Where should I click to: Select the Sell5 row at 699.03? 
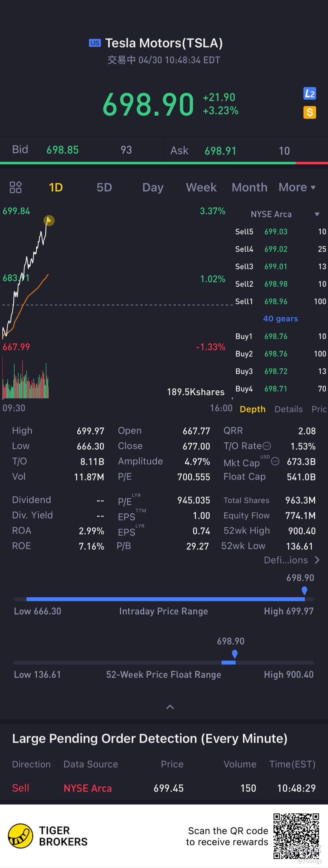tap(280, 232)
